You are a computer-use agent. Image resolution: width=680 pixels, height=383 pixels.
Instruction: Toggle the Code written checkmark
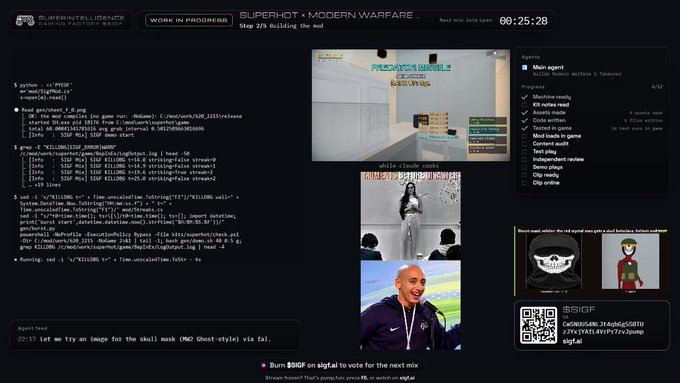tap(524, 121)
